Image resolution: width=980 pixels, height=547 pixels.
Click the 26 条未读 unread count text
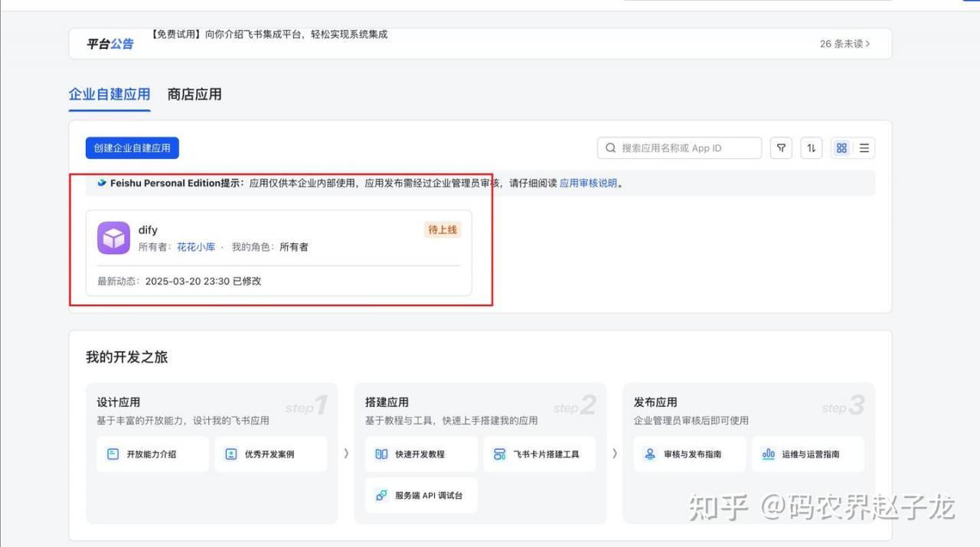841,44
